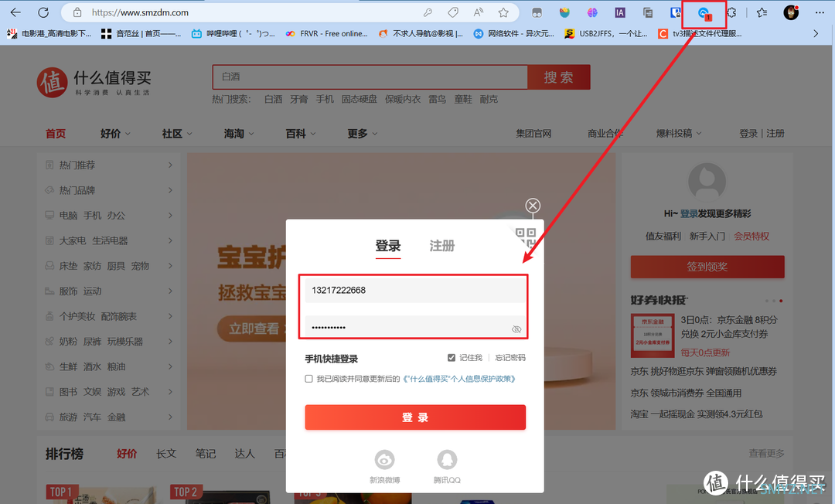Sign in with the 新浪微博 icon
Image resolution: width=835 pixels, height=504 pixels.
[x=384, y=459]
